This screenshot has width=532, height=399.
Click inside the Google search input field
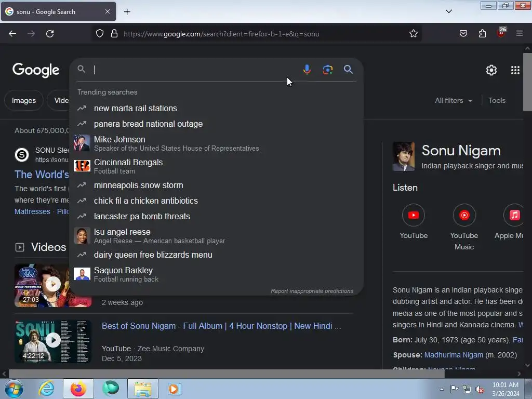tap(195, 70)
